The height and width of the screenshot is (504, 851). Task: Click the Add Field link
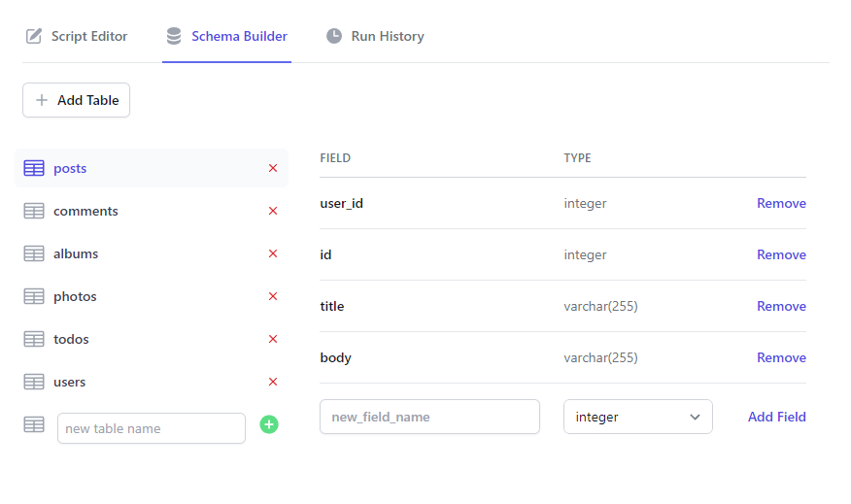(776, 417)
